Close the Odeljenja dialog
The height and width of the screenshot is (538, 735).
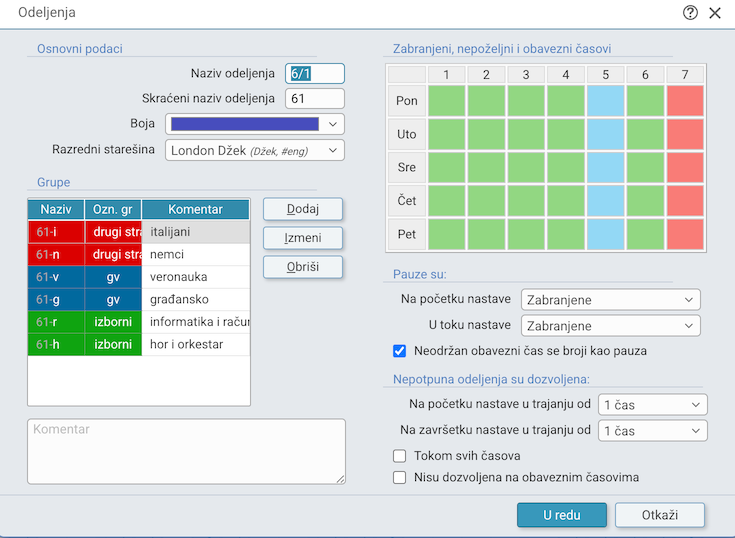tap(715, 13)
